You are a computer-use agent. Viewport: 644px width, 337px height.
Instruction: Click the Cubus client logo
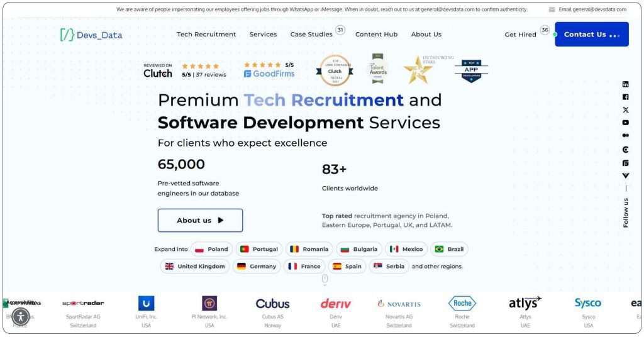click(x=272, y=304)
